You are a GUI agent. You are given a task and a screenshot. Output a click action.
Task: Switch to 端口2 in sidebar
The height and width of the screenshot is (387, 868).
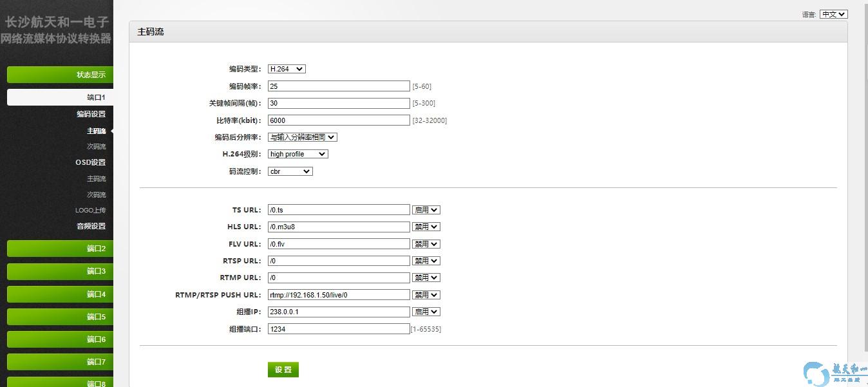coord(60,249)
